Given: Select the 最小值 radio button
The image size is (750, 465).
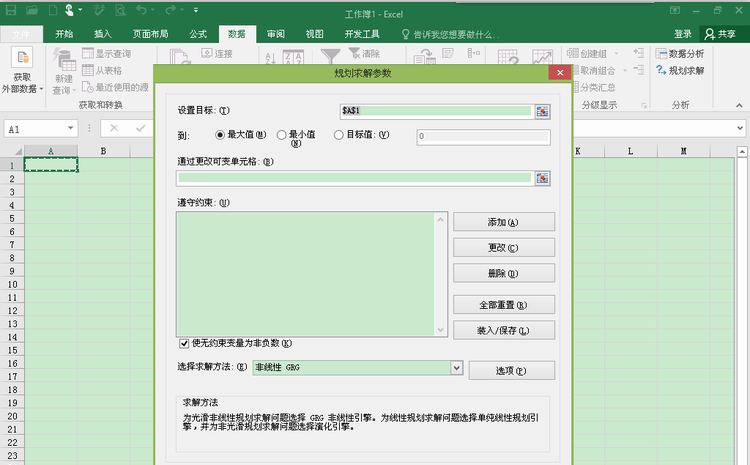Looking at the screenshot, I should (x=282, y=135).
